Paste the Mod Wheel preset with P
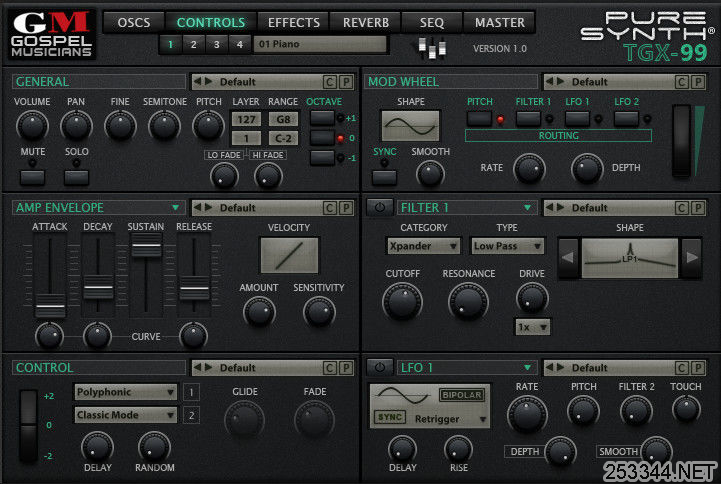This screenshot has width=721, height=484. (698, 82)
